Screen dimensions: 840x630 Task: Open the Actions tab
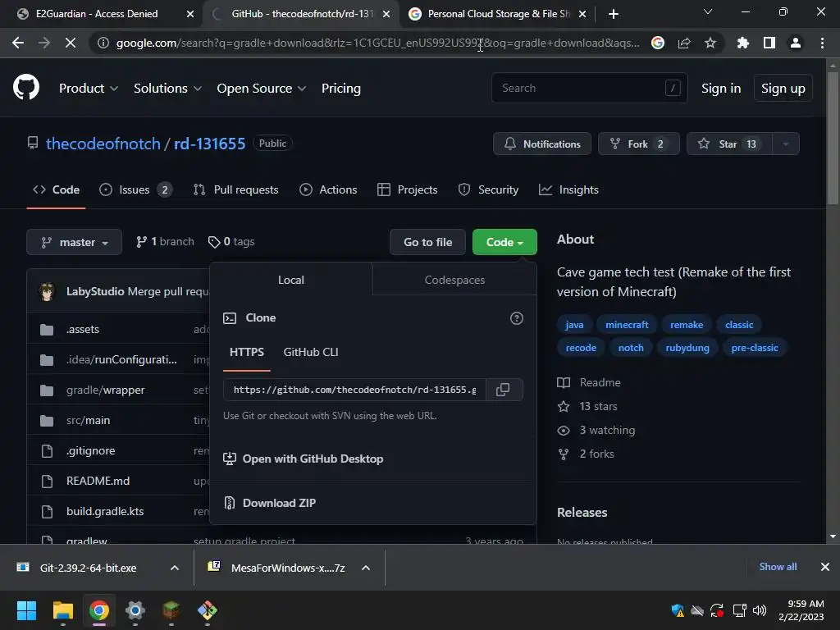[328, 189]
